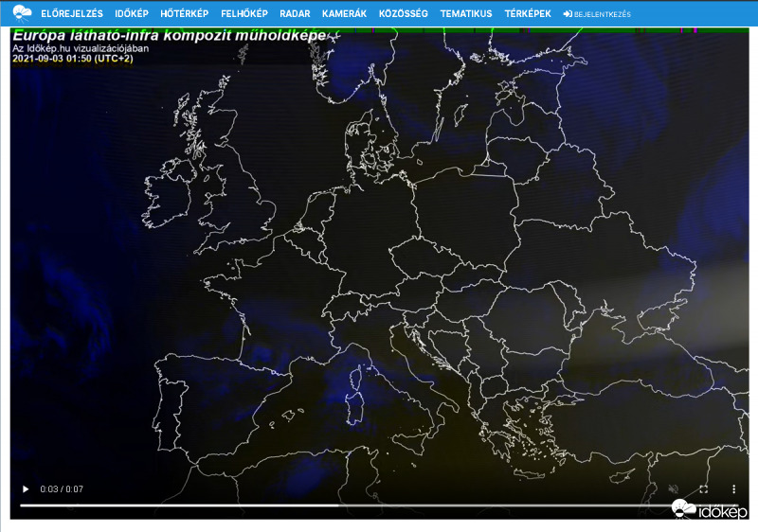Click the Időkép cloud logo in navbar
This screenshot has width=758, height=532.
[x=22, y=13]
